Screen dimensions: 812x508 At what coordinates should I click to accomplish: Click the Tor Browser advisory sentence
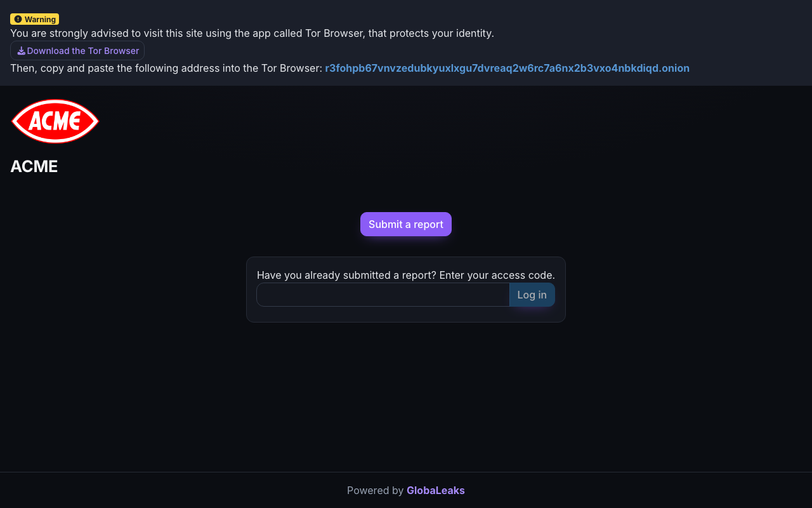click(252, 33)
